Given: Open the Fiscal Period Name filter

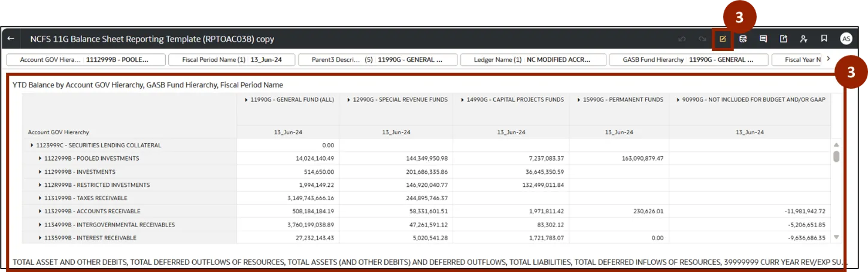Looking at the screenshot, I should click(232, 60).
